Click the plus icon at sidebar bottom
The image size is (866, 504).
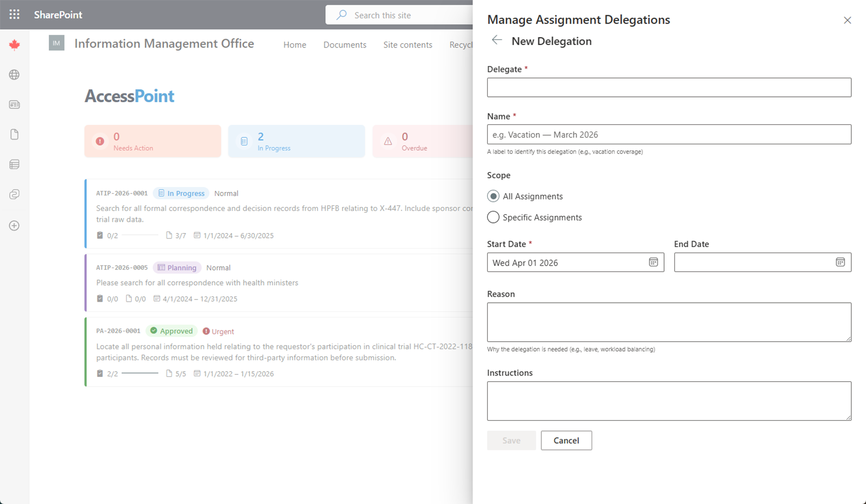[14, 226]
